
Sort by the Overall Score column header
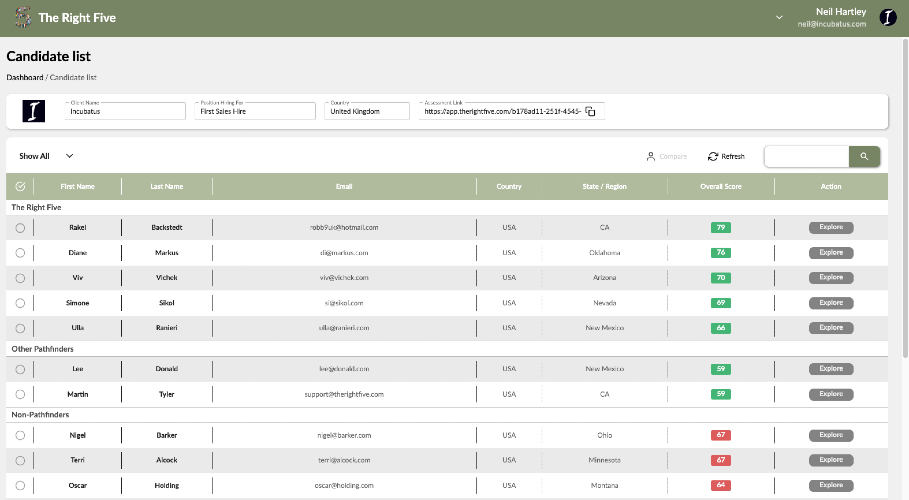720,186
